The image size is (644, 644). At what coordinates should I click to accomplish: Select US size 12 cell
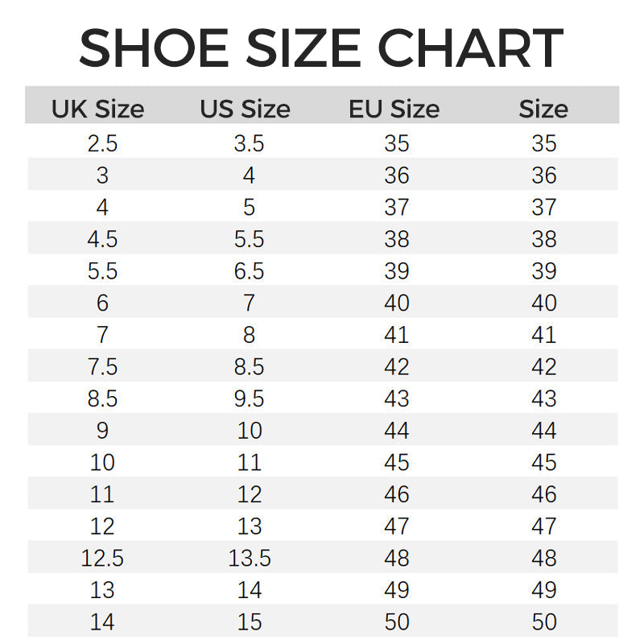[249, 494]
